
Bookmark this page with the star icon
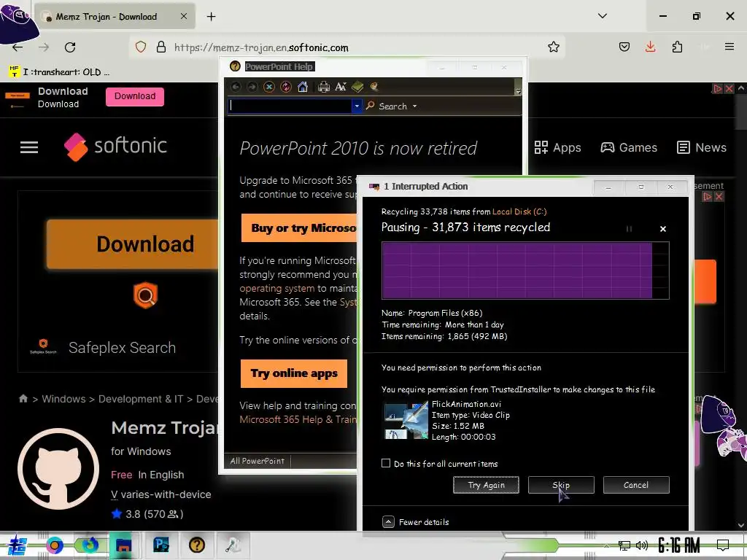(x=553, y=47)
